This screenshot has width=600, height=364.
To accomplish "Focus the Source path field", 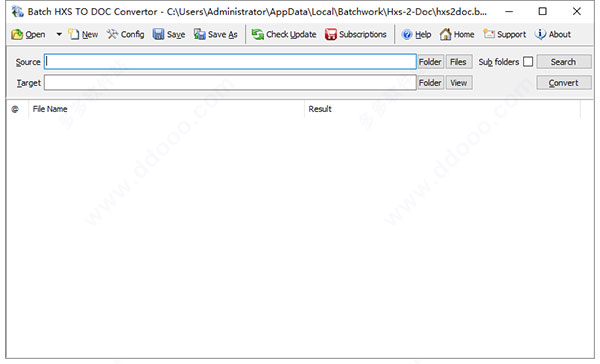I will coord(230,62).
